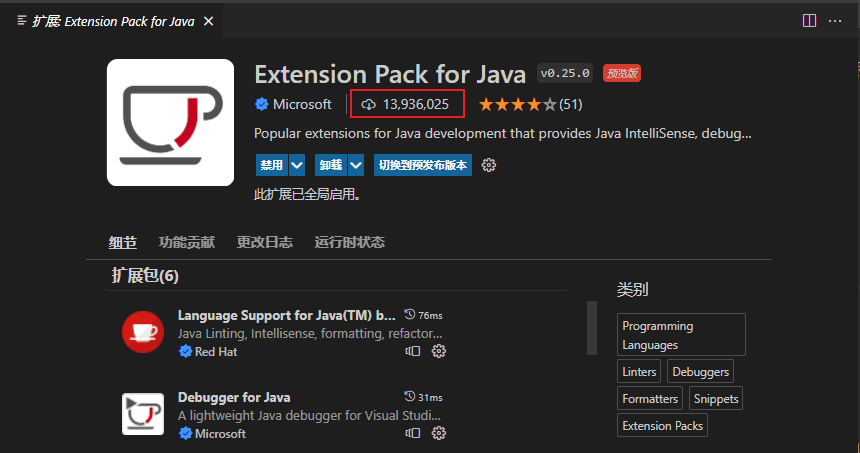
Task: Switch to the 功能贡献 tab
Action: (187, 242)
